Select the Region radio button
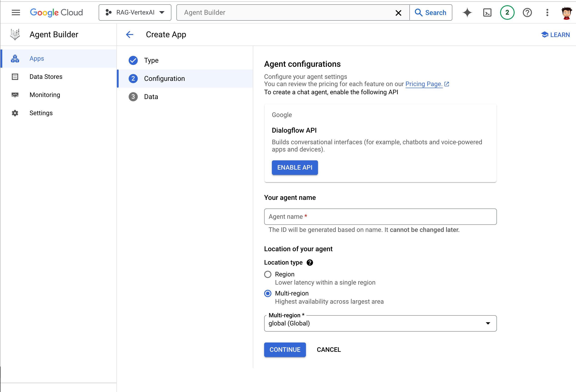 (x=268, y=274)
